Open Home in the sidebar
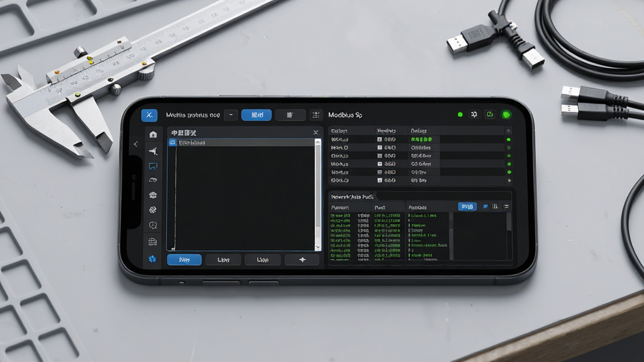Screen dimensions: 644x362 click(x=153, y=134)
